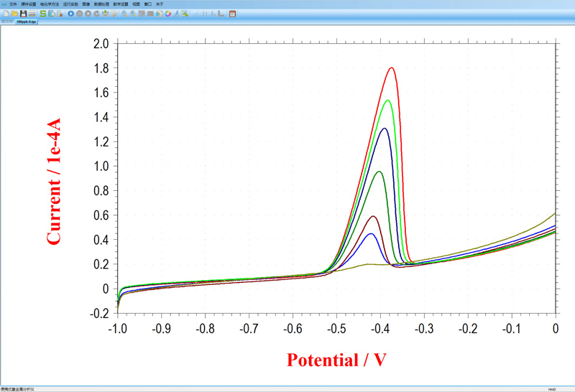Start the experiment with the blue play button

click(x=71, y=14)
